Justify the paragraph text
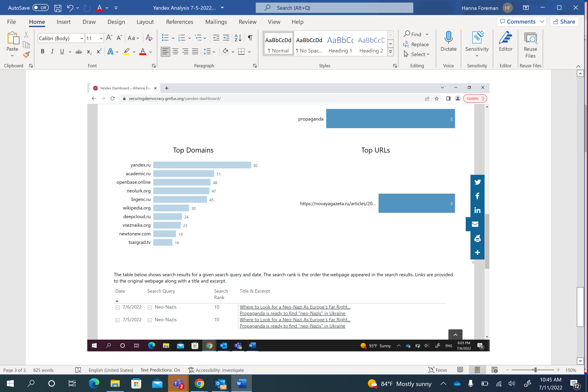This screenshot has width=588, height=392. [x=195, y=52]
